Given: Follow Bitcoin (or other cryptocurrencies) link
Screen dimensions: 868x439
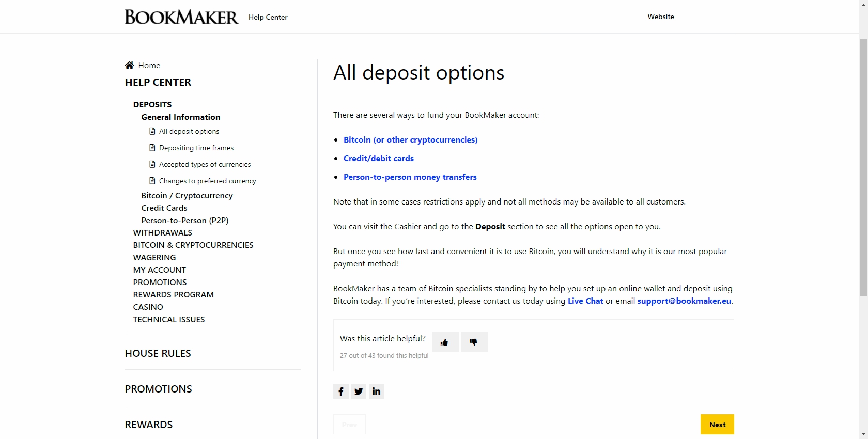Looking at the screenshot, I should pos(411,139).
